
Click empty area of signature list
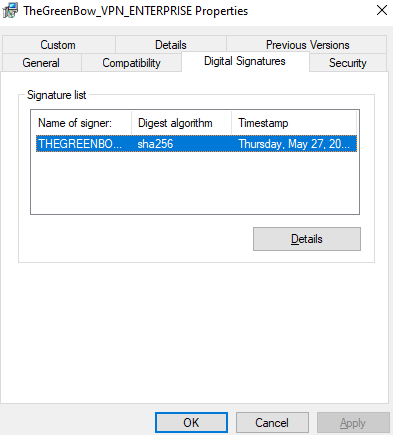point(195,183)
